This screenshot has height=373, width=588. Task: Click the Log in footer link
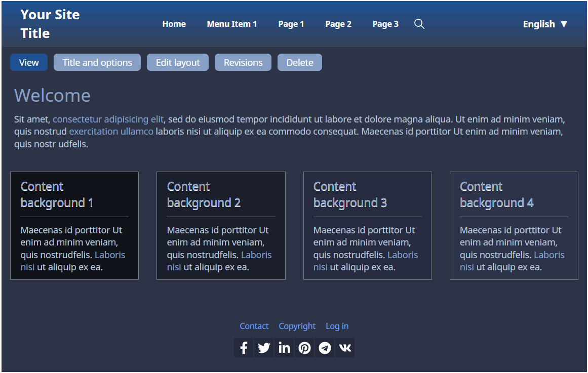coord(337,326)
